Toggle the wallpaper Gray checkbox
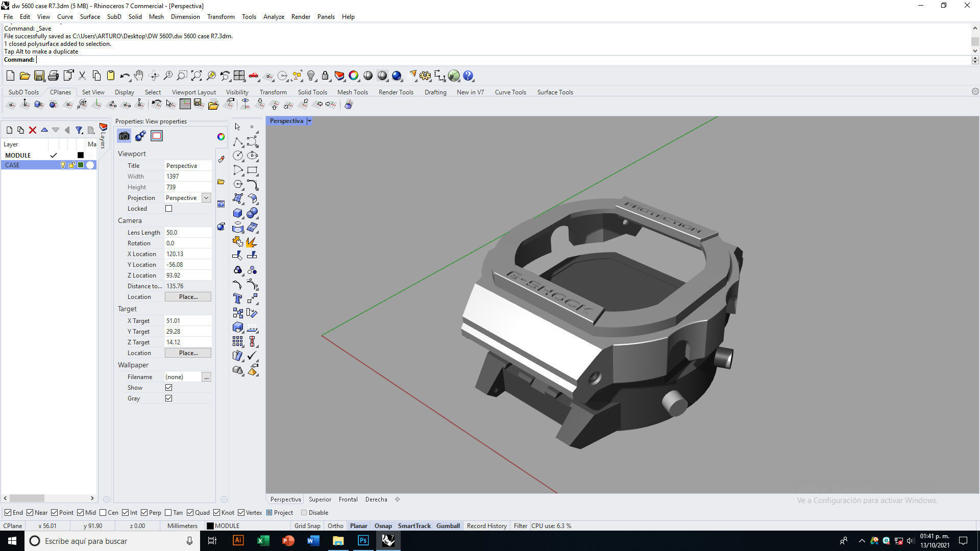 tap(169, 398)
